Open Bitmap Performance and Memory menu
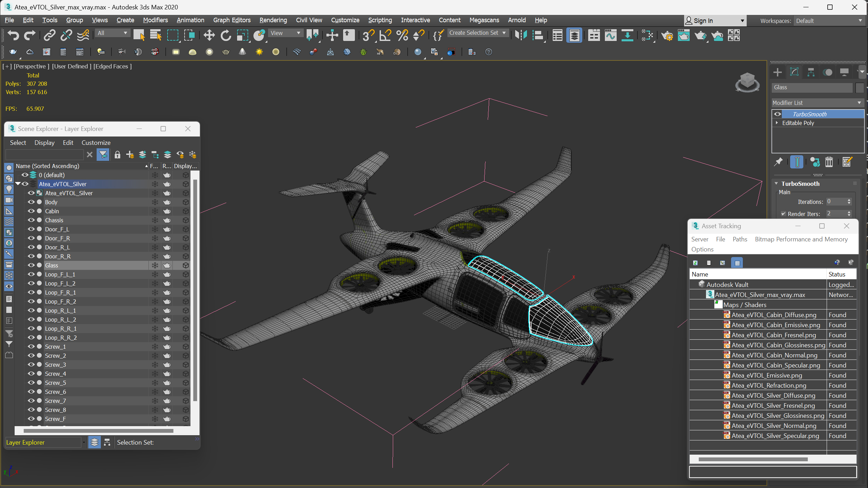Viewport: 868px width, 488px height. click(801, 239)
